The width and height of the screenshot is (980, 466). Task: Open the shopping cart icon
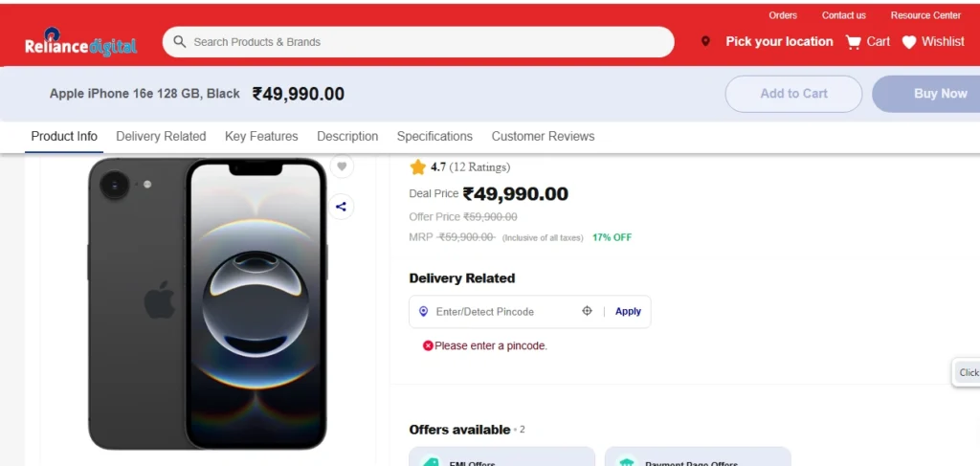(x=853, y=42)
